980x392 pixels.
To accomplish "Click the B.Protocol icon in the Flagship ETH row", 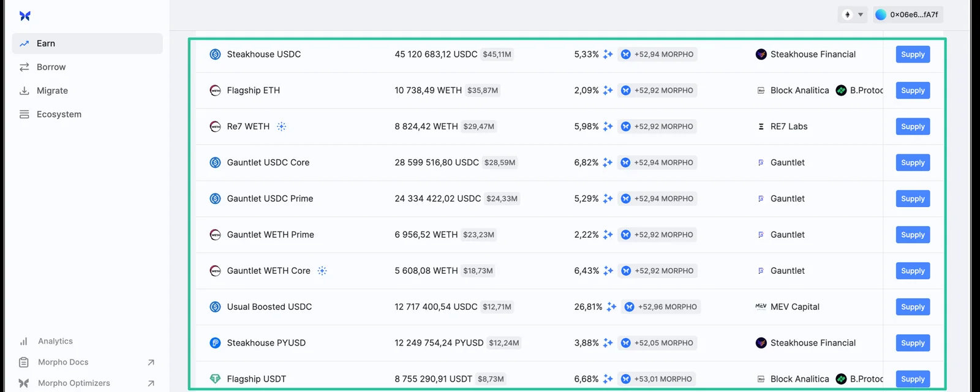I will point(842,91).
